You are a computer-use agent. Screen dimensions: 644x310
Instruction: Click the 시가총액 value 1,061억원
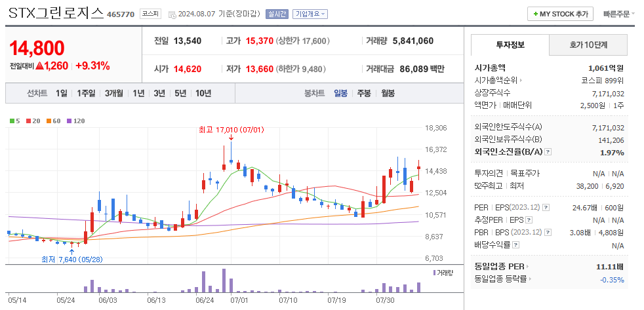(606, 68)
